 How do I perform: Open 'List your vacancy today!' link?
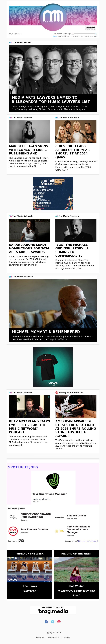click(88, 541)
